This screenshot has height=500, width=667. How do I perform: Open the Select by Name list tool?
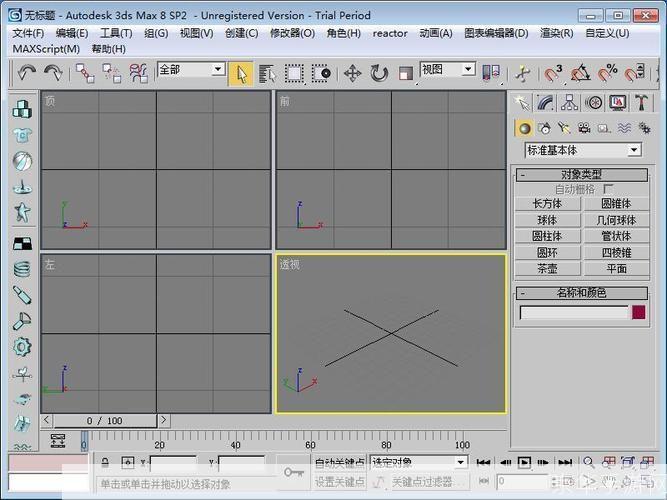coord(267,74)
